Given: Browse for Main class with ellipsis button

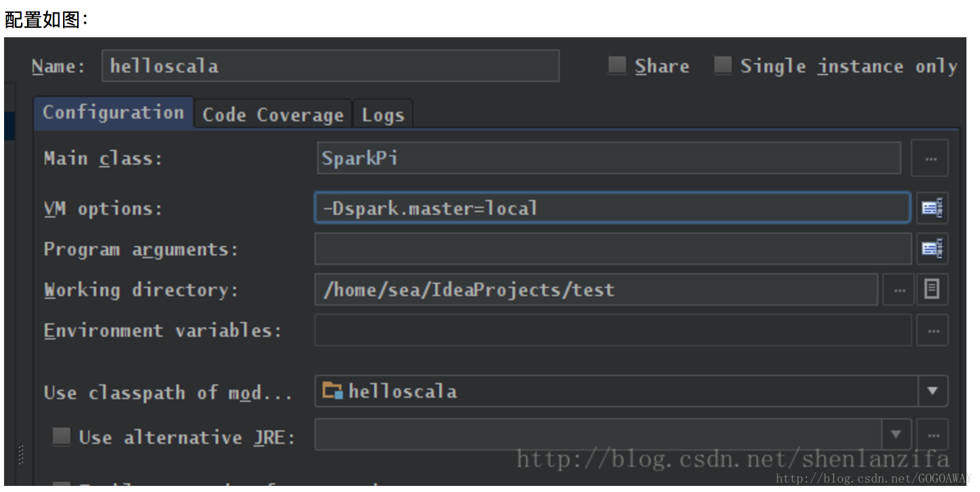Looking at the screenshot, I should 930,159.
